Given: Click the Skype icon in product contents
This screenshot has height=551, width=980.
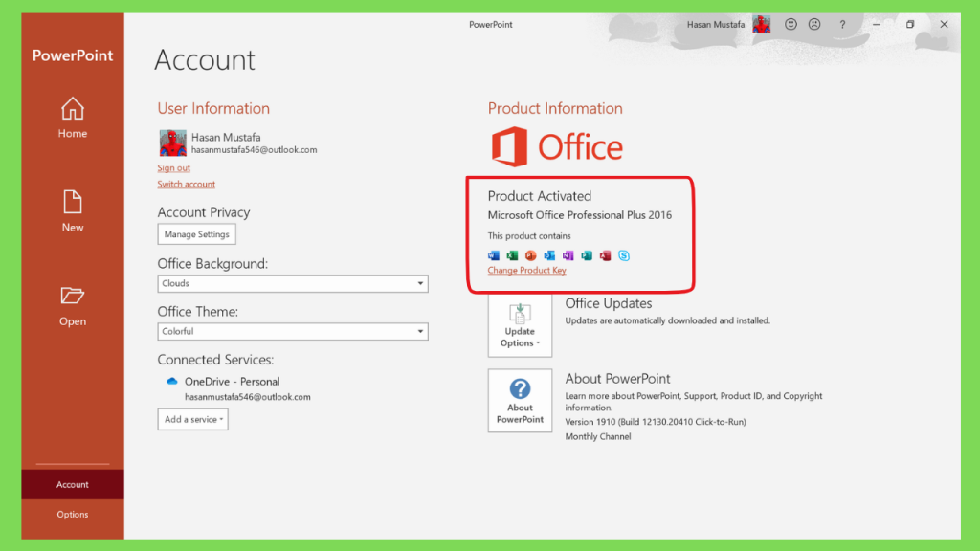Looking at the screenshot, I should click(x=624, y=255).
